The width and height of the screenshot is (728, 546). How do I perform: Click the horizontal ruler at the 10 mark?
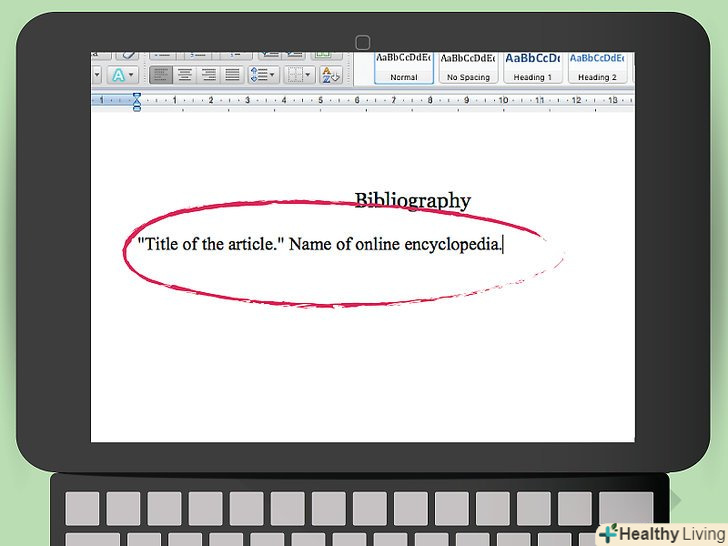[x=503, y=100]
